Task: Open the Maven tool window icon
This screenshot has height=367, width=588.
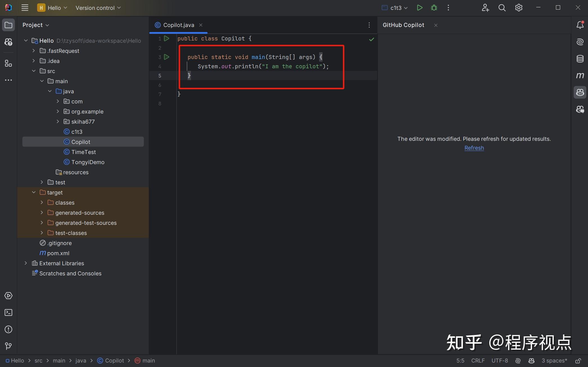Action: coord(580,76)
